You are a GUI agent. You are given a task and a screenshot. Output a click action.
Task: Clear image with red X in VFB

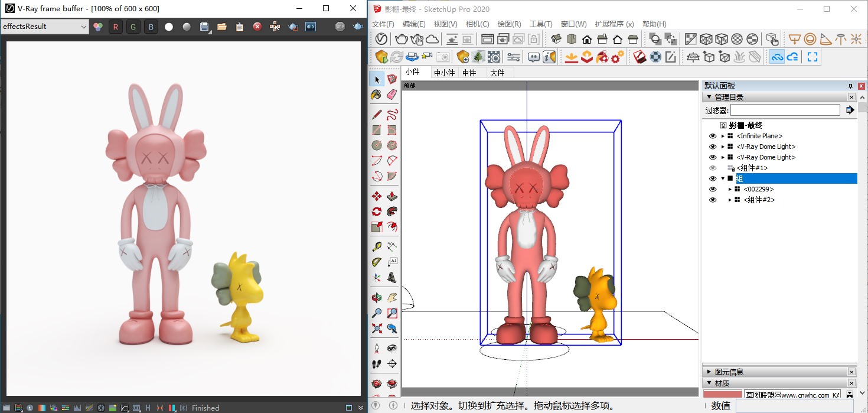257,27
